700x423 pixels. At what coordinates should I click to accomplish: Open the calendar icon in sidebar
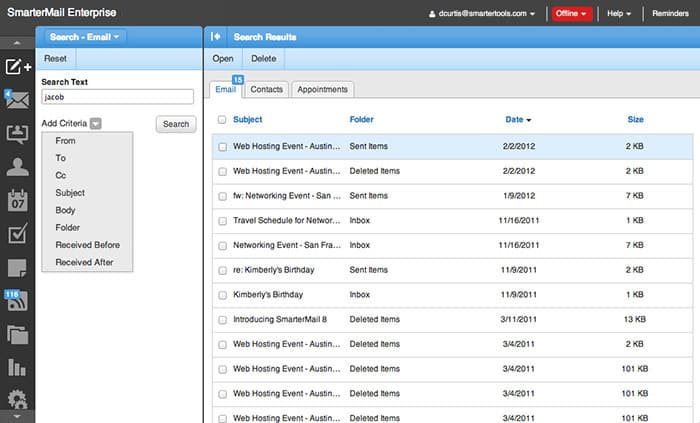click(x=17, y=200)
